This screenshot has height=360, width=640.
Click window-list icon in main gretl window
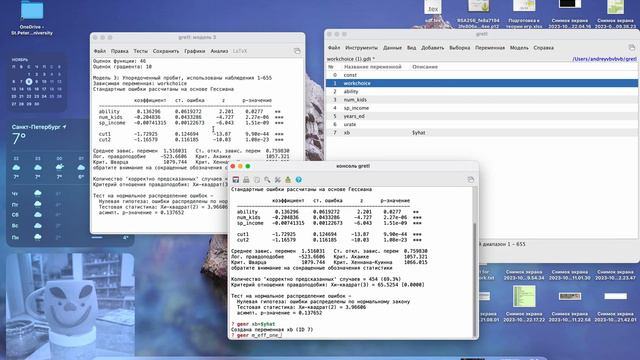(x=631, y=48)
